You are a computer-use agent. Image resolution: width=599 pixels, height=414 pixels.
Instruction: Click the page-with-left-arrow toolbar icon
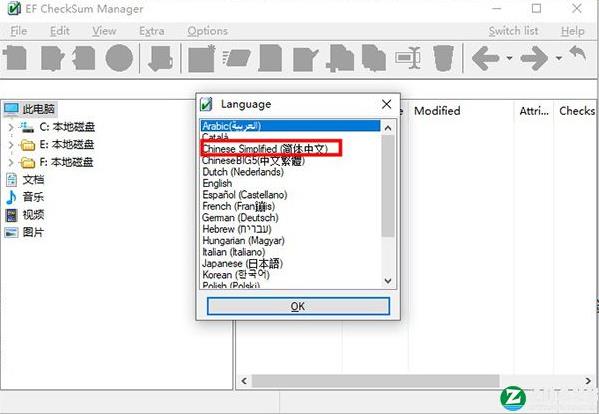click(x=84, y=58)
